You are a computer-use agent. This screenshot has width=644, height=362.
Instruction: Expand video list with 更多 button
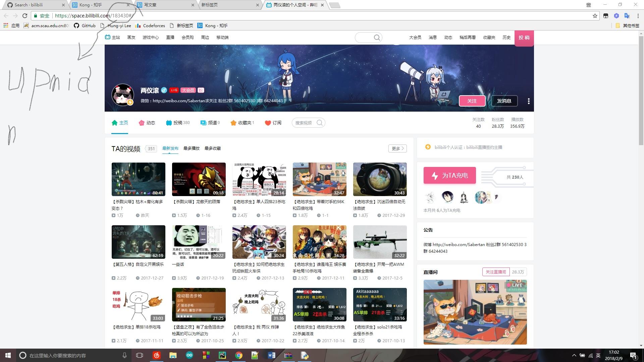click(397, 148)
